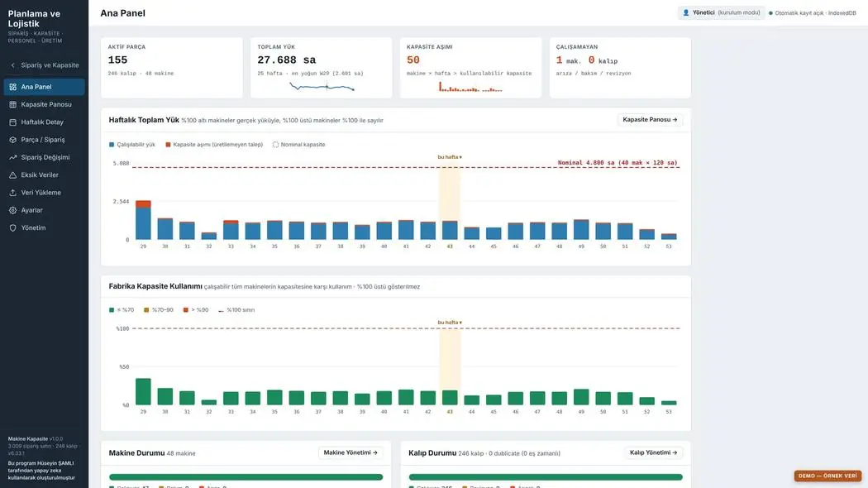
Task: Collapse Sipariş ve Kapasite back chevron
Action: coord(12,65)
